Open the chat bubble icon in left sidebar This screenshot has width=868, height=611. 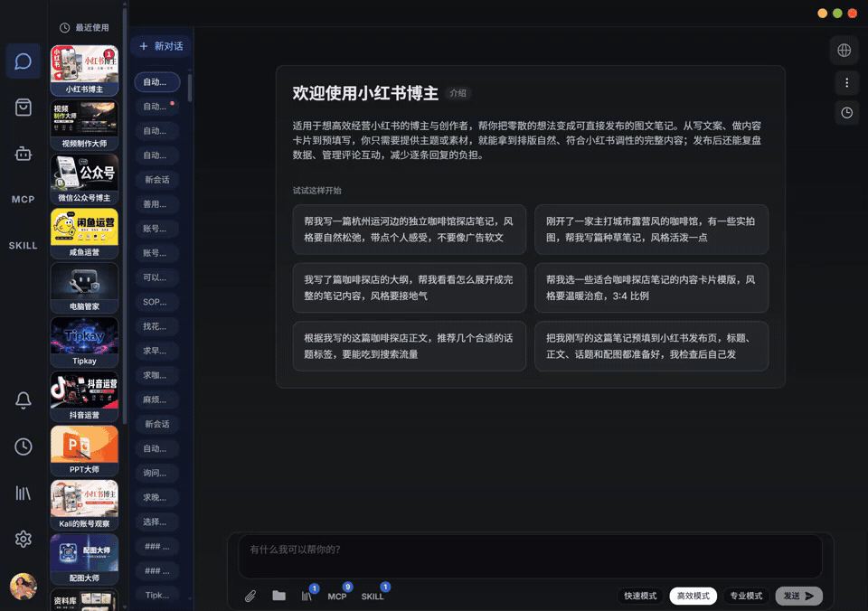click(x=24, y=61)
